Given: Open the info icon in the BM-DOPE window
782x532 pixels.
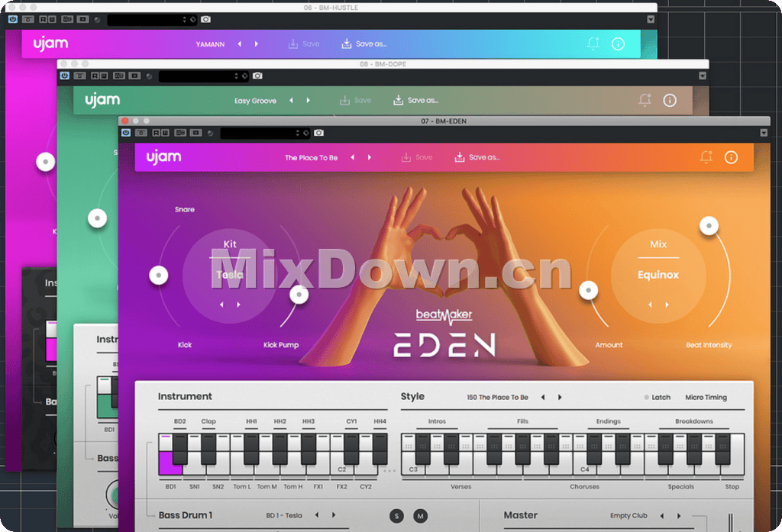Looking at the screenshot, I should click(x=670, y=100).
